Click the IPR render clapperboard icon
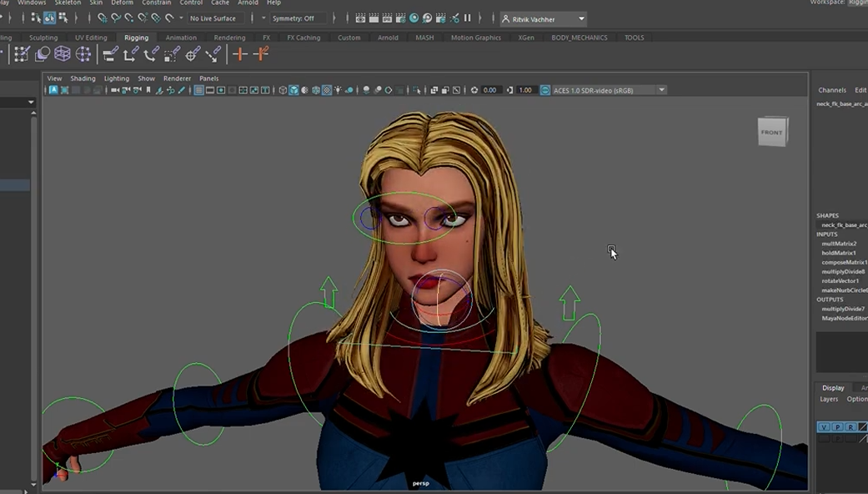868x494 pixels. (x=387, y=18)
